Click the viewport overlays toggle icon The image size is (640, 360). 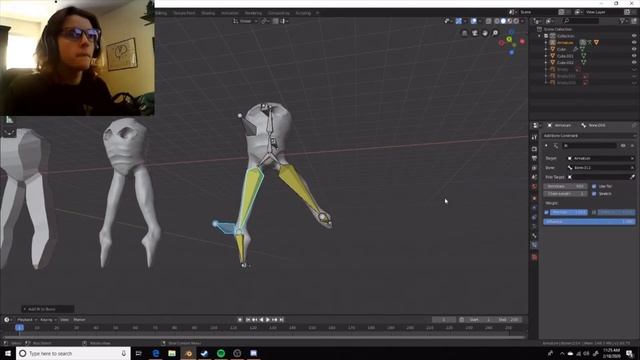[473, 21]
